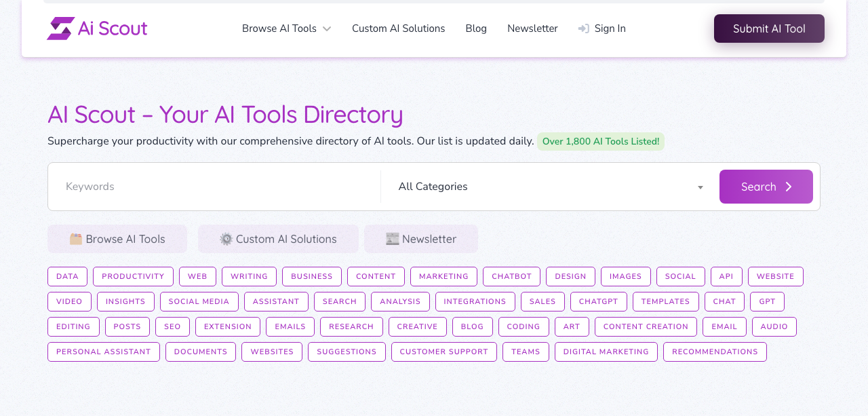Viewport: 868px width, 416px height.
Task: Click the CHATGPT tag chip
Action: (598, 301)
